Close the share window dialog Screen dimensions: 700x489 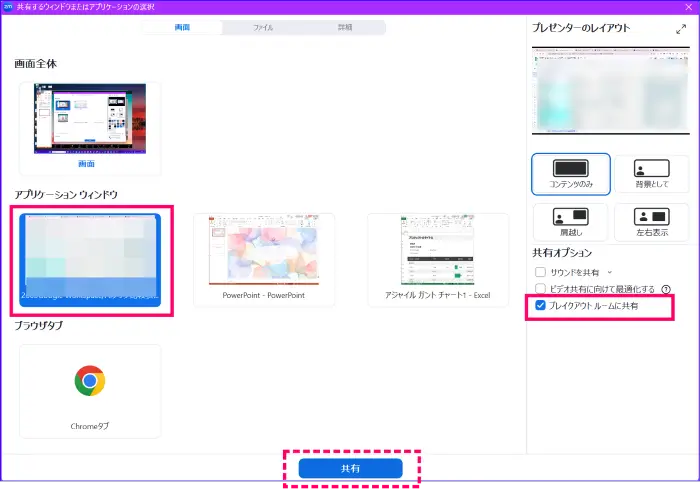(x=688, y=7)
